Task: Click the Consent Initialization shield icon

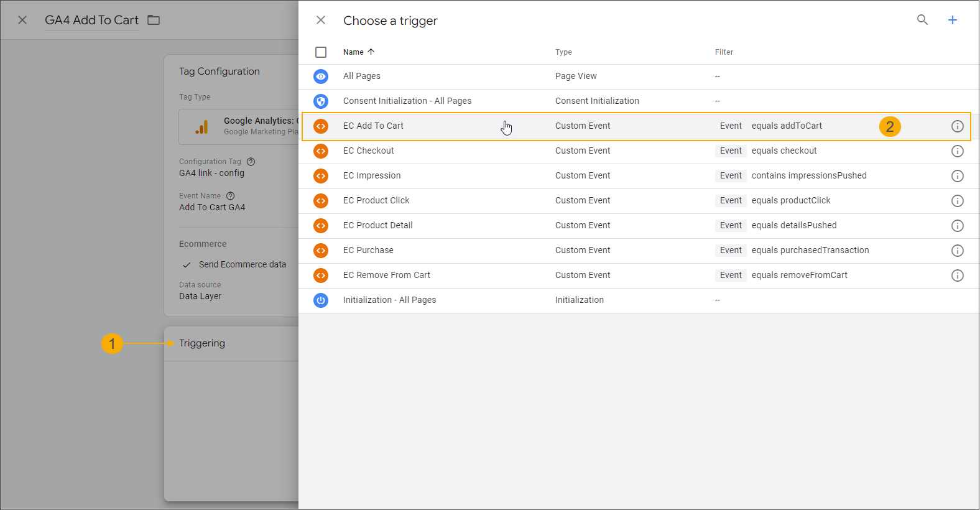Action: click(x=321, y=101)
